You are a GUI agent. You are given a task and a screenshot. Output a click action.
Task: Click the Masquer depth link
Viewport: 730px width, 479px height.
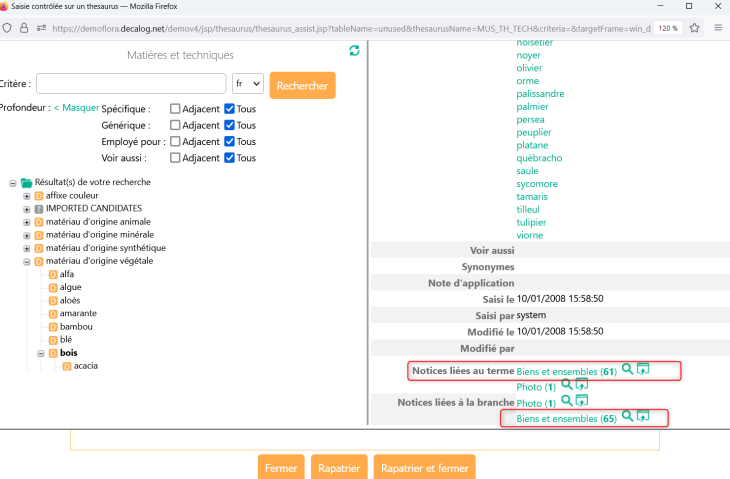tap(80, 108)
